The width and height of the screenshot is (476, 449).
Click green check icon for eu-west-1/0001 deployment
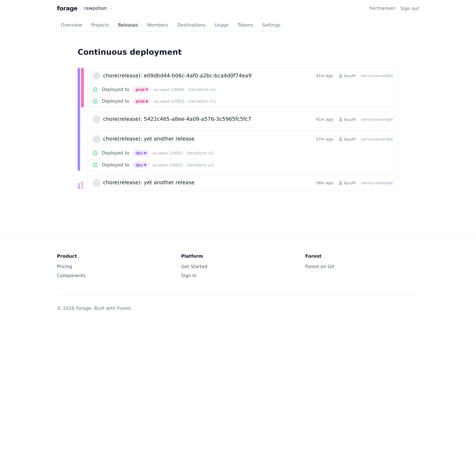(x=95, y=153)
